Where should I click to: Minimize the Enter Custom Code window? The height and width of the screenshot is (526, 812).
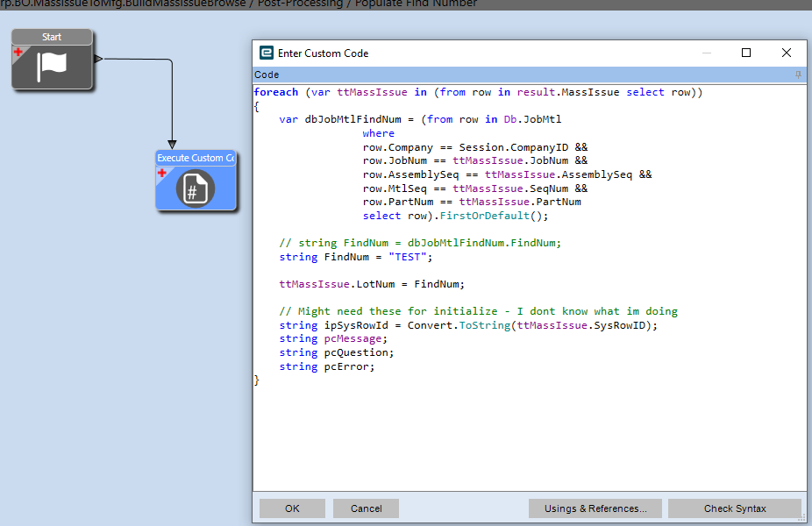(707, 53)
